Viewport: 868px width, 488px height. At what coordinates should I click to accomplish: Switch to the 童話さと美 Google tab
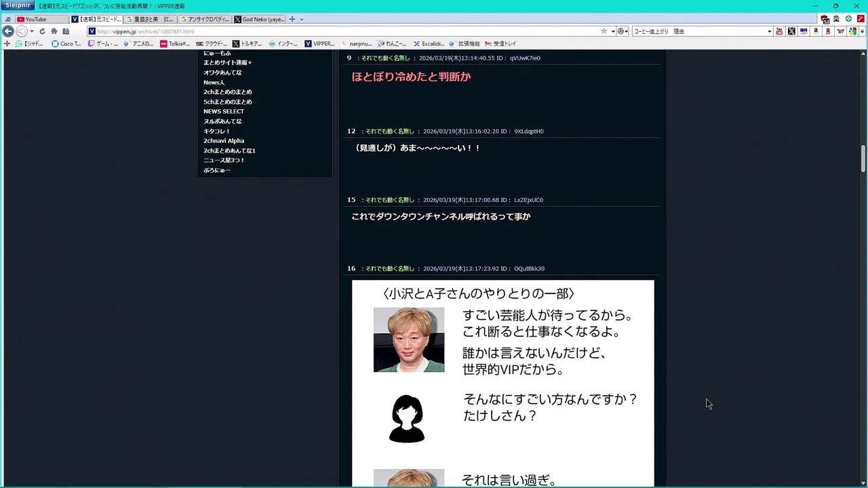tap(151, 19)
